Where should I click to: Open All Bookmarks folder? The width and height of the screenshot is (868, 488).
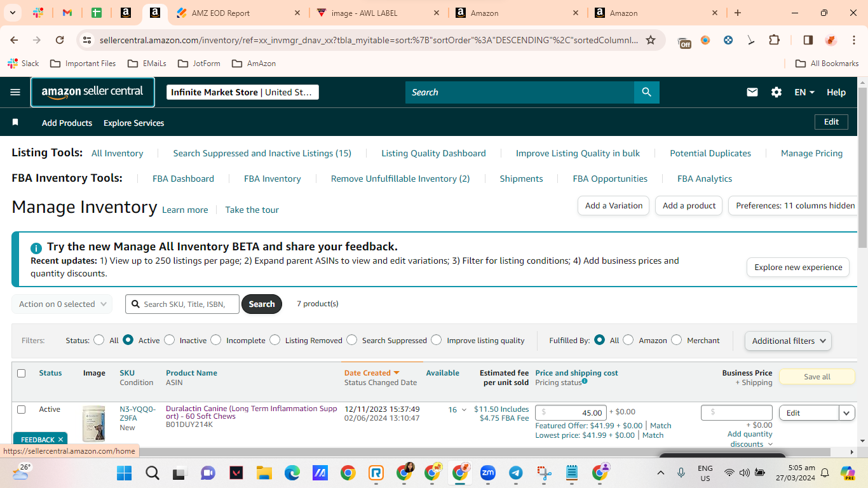(x=827, y=64)
